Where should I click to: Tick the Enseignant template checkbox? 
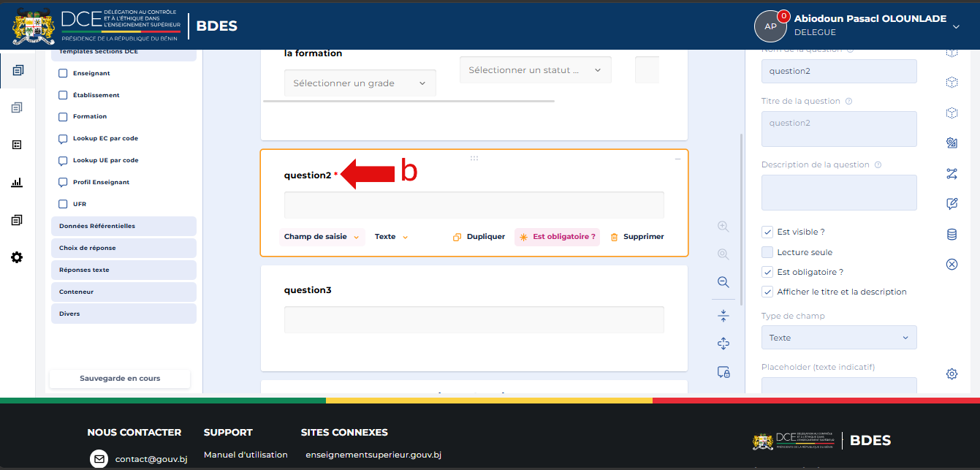[63, 73]
